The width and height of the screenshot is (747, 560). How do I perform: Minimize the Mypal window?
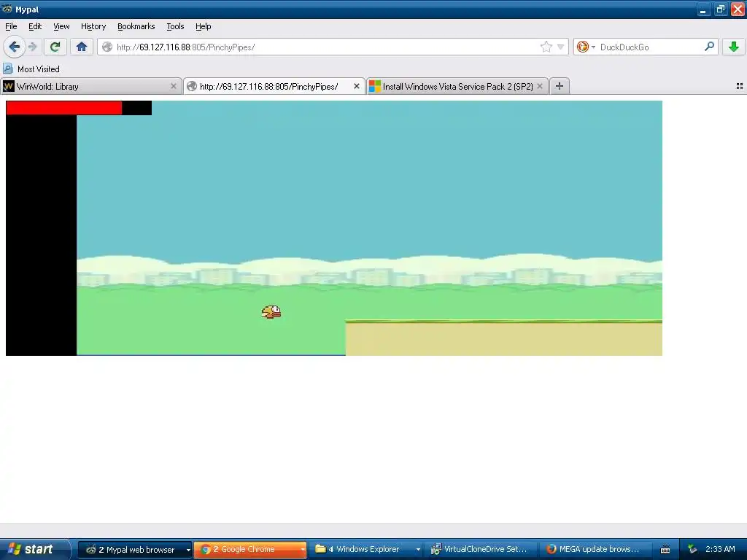point(704,9)
